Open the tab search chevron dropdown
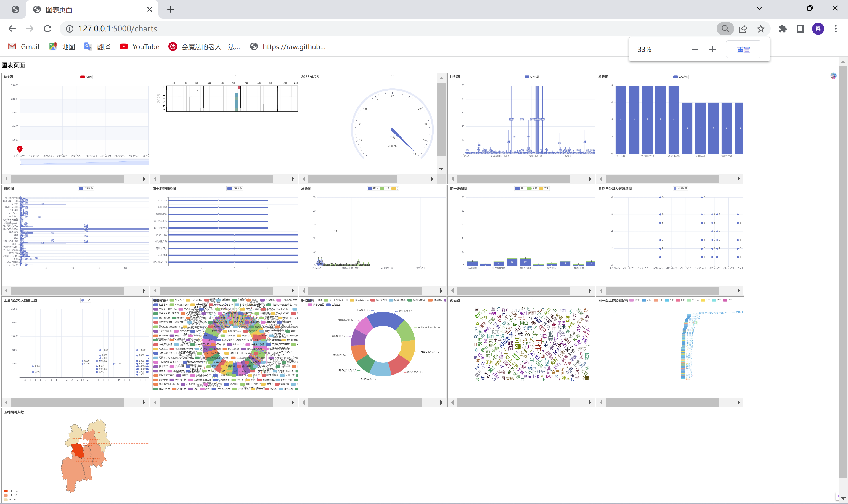This screenshot has width=848, height=504. 759,8
